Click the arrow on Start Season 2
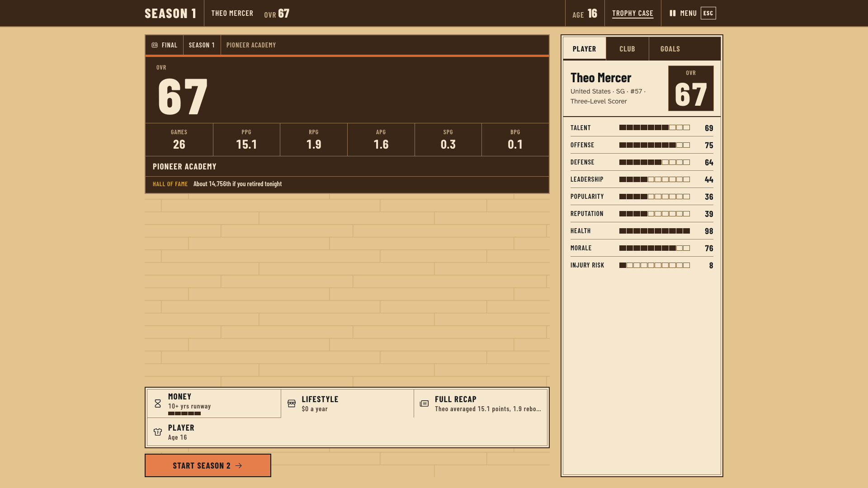The height and width of the screenshot is (488, 868). pos(239,465)
